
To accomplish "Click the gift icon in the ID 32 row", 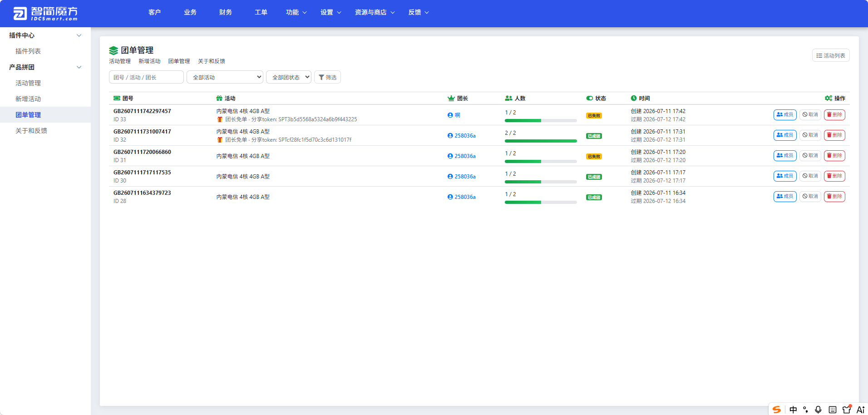I will click(x=220, y=140).
